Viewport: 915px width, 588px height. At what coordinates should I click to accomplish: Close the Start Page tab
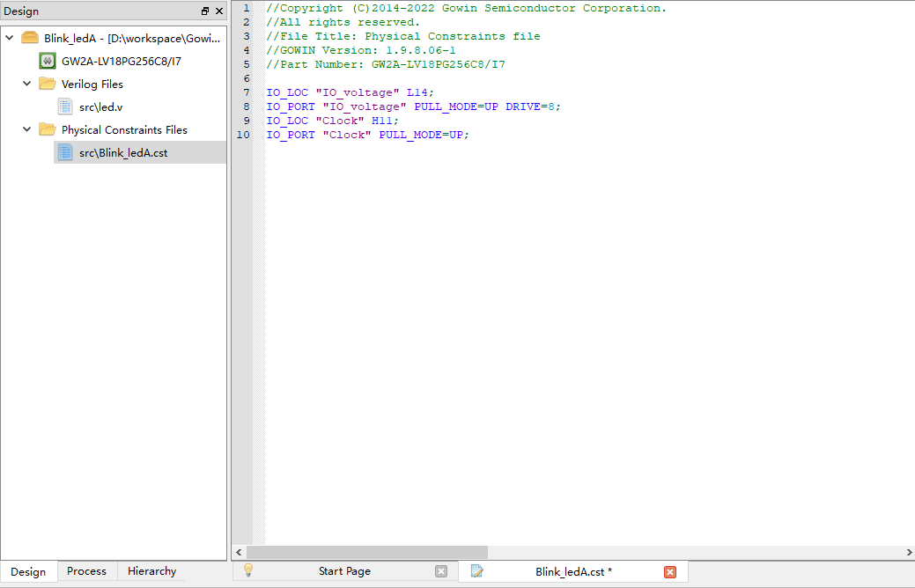(441, 571)
